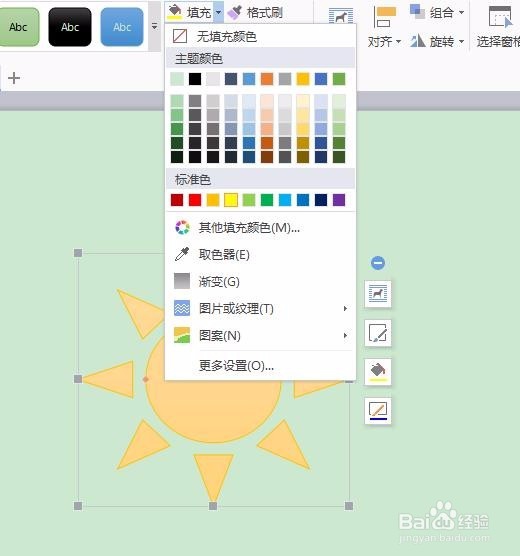Choose Gradient (渐变) fill option

[260, 282]
